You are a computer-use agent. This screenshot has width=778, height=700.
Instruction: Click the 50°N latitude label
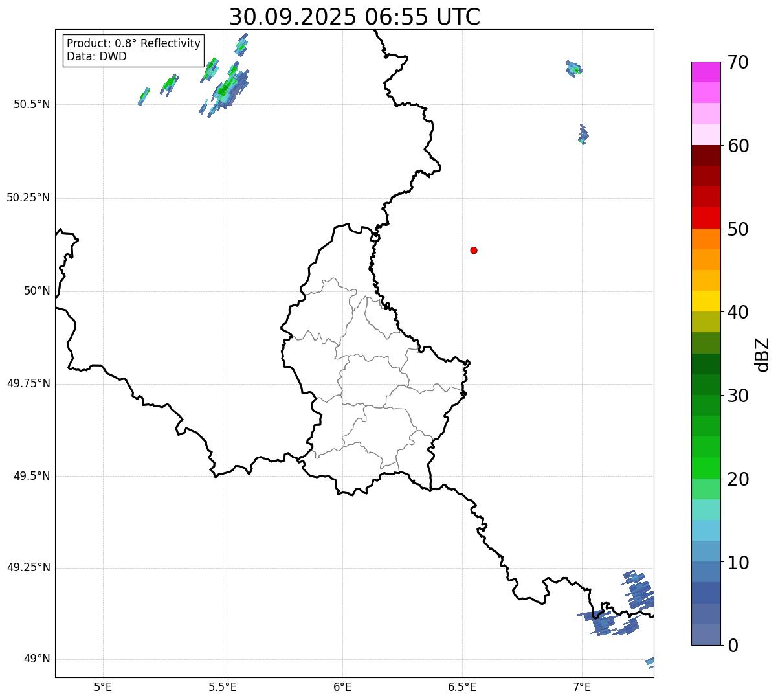37,291
